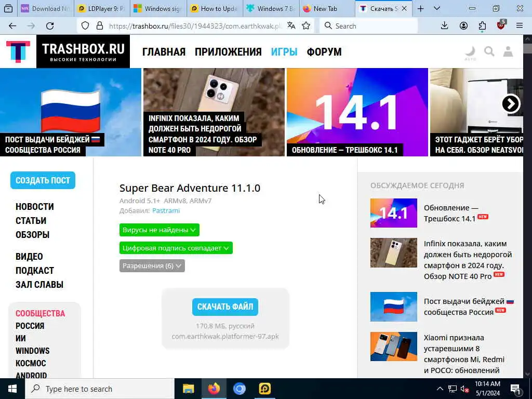Viewport: 532px width, 399px height.
Task: Open ПРИЛОЖЕНИЯ menu item
Action: [x=228, y=52]
